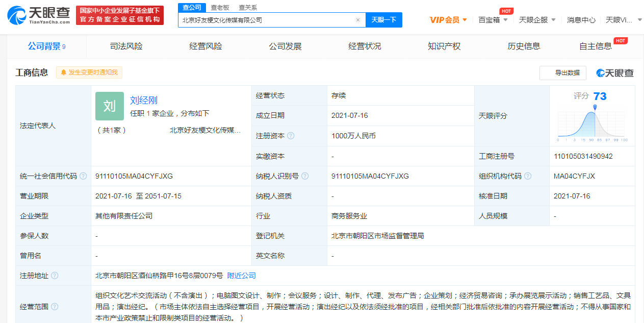
Task: Click help icon next to 统一社会信用代码
Action: [83, 176]
